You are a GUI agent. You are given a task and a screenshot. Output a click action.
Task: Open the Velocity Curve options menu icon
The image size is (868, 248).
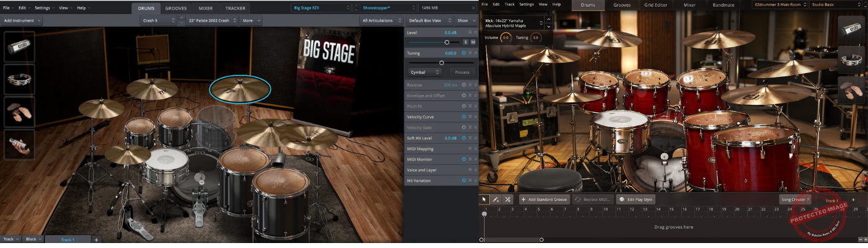point(469,117)
